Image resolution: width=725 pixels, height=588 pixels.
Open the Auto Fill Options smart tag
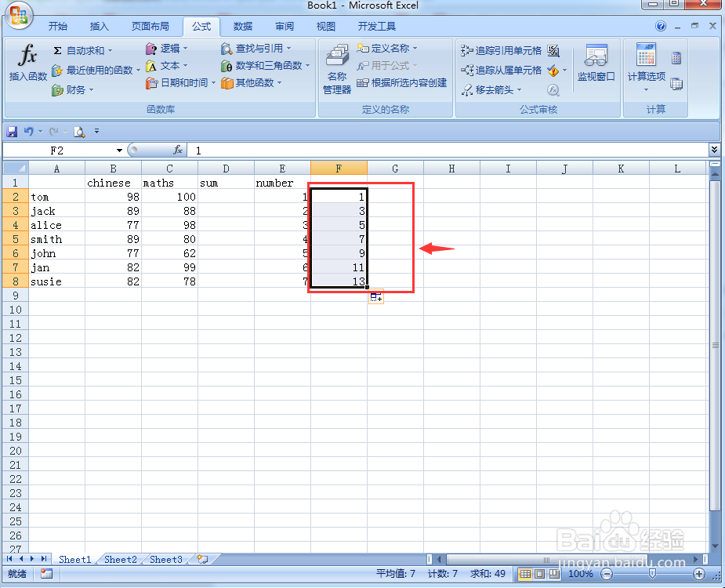pos(376,297)
